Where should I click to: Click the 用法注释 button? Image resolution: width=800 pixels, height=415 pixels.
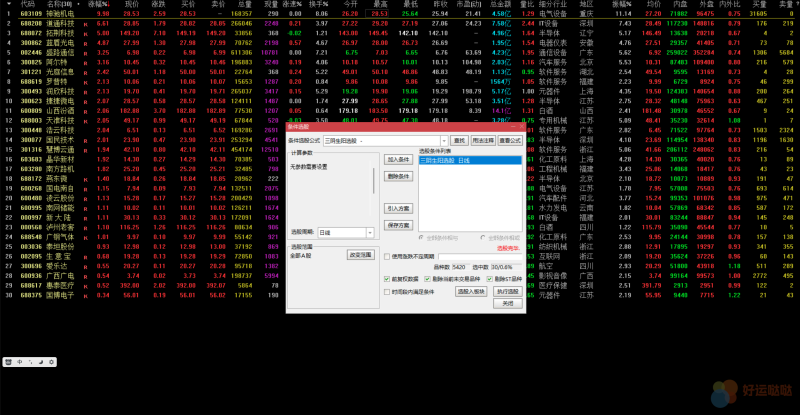tap(483, 141)
